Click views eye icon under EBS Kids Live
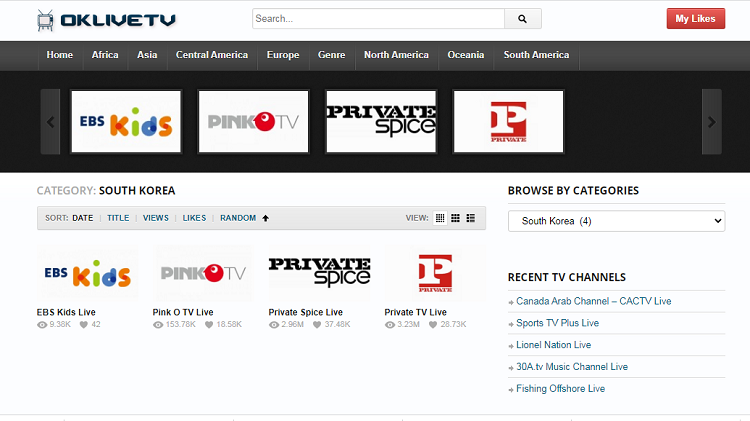This screenshot has height=421, width=750. coord(42,325)
